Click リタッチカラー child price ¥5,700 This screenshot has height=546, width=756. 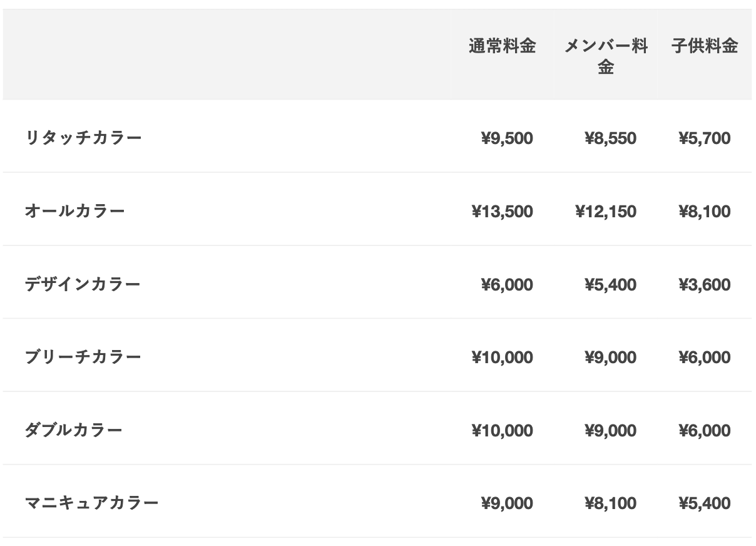(704, 138)
